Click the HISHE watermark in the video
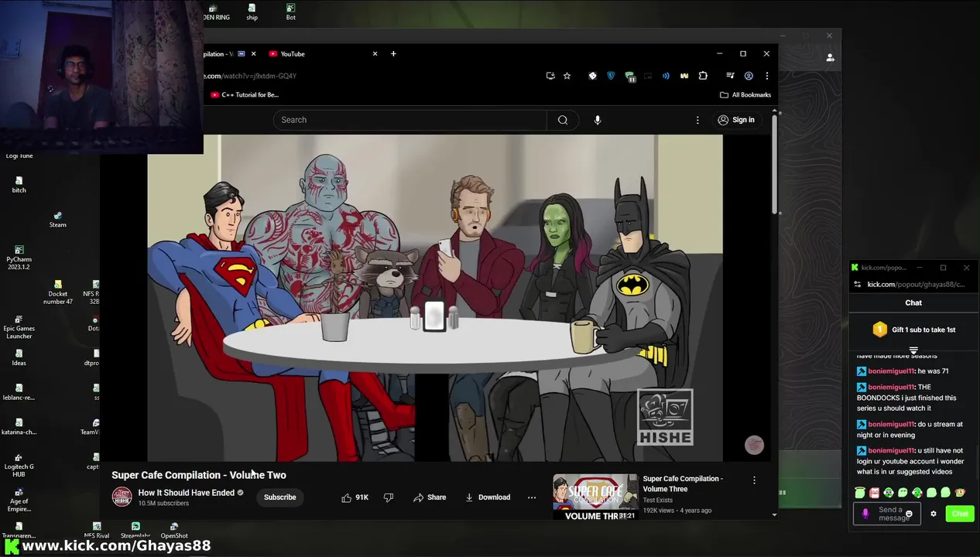The image size is (980, 557). click(x=665, y=418)
